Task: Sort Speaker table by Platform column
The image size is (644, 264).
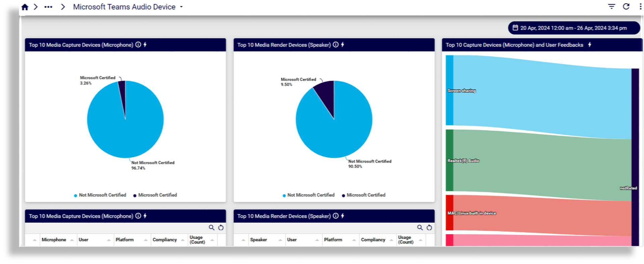Action: (340, 240)
